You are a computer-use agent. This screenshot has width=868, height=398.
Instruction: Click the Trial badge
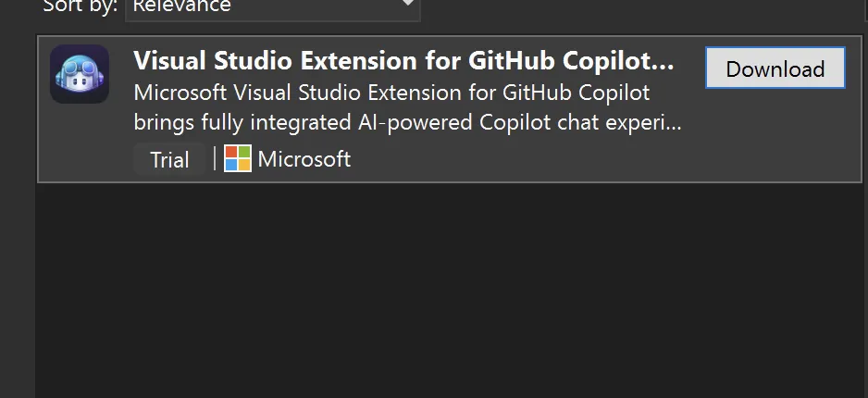(x=169, y=160)
